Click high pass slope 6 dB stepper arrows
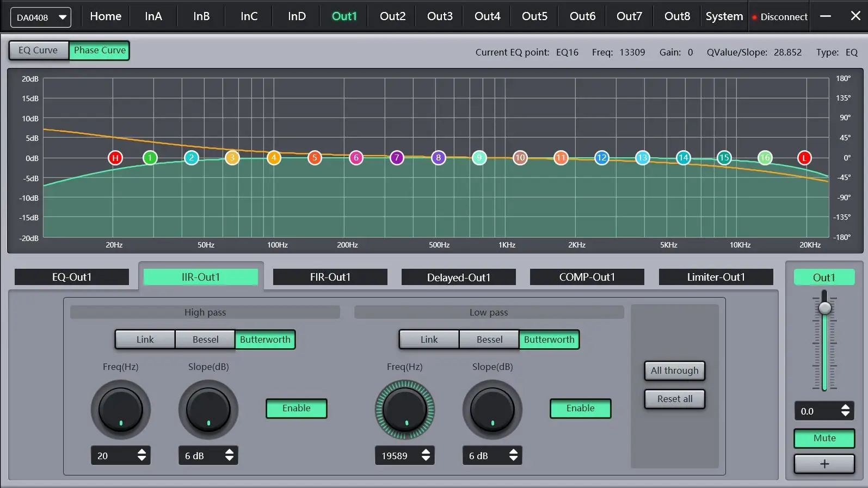Image resolution: width=868 pixels, height=488 pixels. (229, 455)
